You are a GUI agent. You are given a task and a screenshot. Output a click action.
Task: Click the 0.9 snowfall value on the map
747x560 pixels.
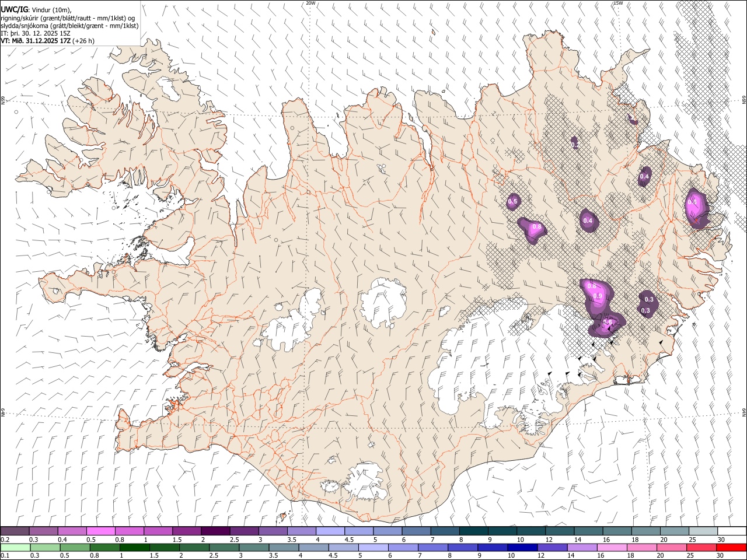coord(598,296)
